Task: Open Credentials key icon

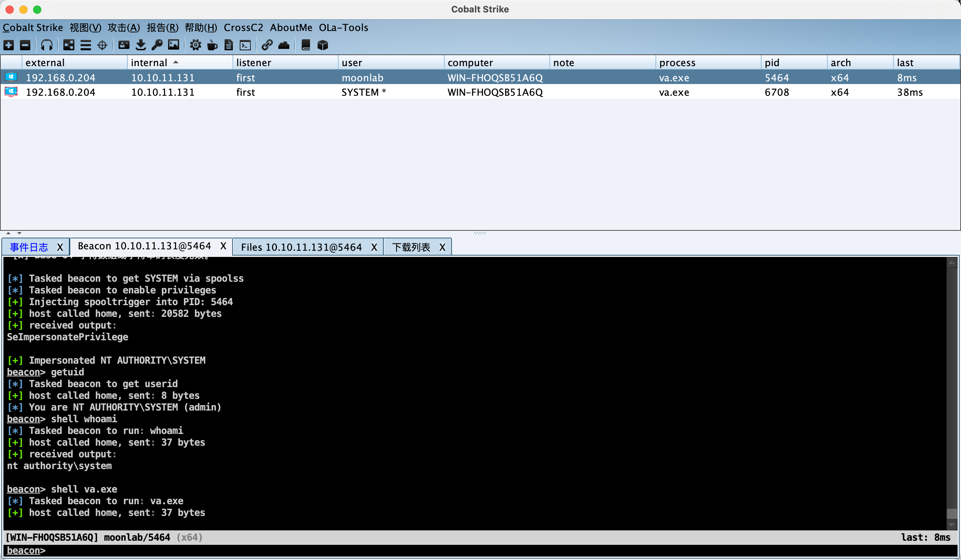Action: 157,45
